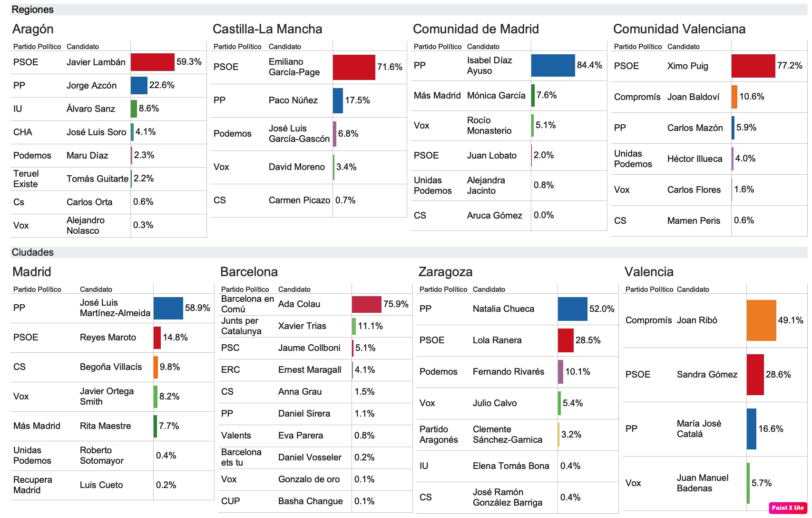Click the orange Compromís bar for Joan Ribó
Image resolution: width=812 pixels, height=518 pixels.
pyautogui.click(x=762, y=320)
